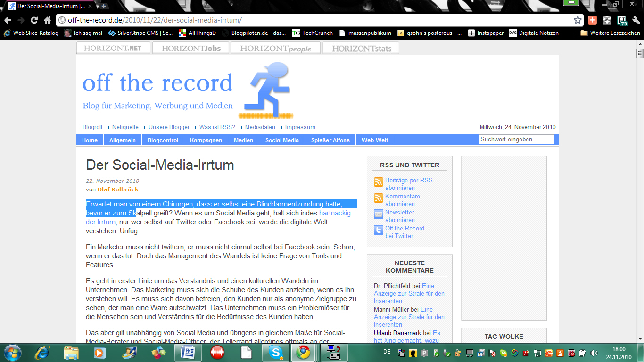Follow the Impressum link
644x362 pixels.
[x=300, y=127]
